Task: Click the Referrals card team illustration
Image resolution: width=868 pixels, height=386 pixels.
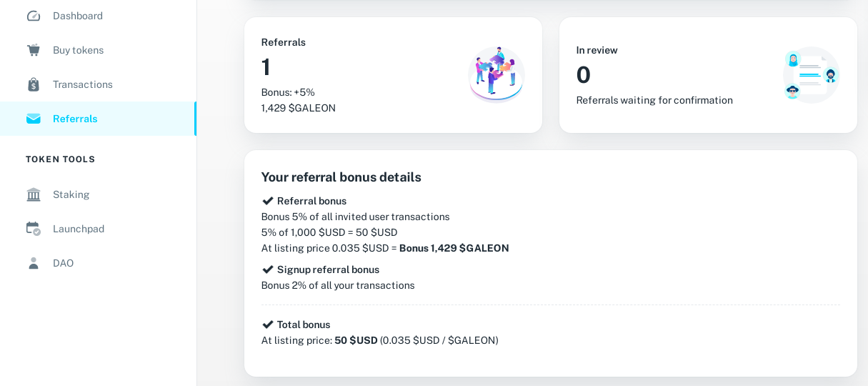Action: click(496, 74)
